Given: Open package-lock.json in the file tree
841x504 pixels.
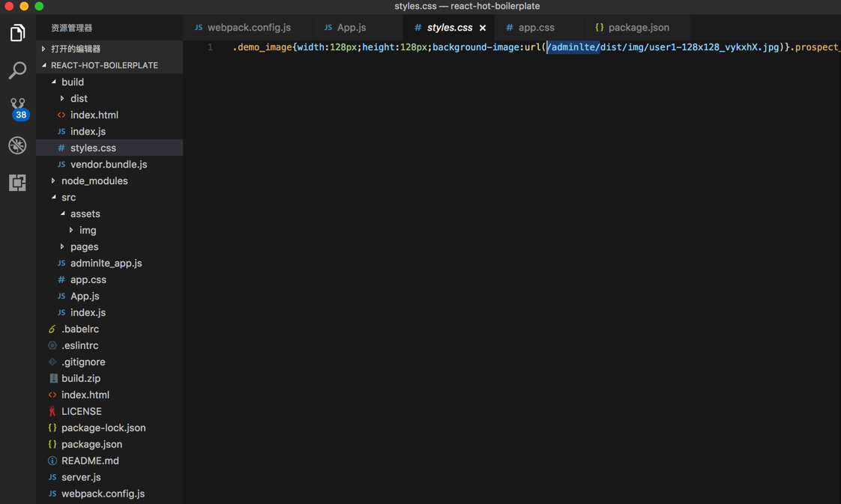Looking at the screenshot, I should (x=109, y=428).
